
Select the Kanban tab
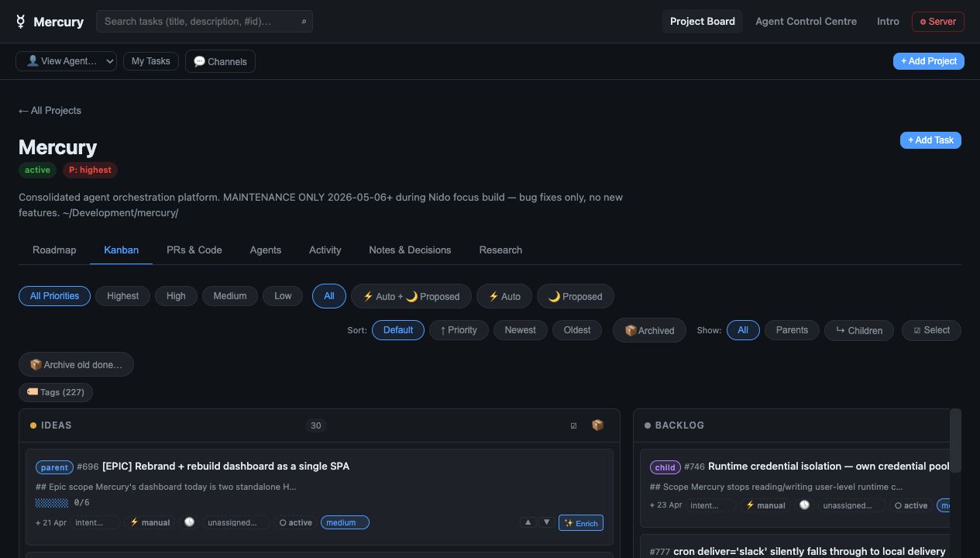click(121, 250)
